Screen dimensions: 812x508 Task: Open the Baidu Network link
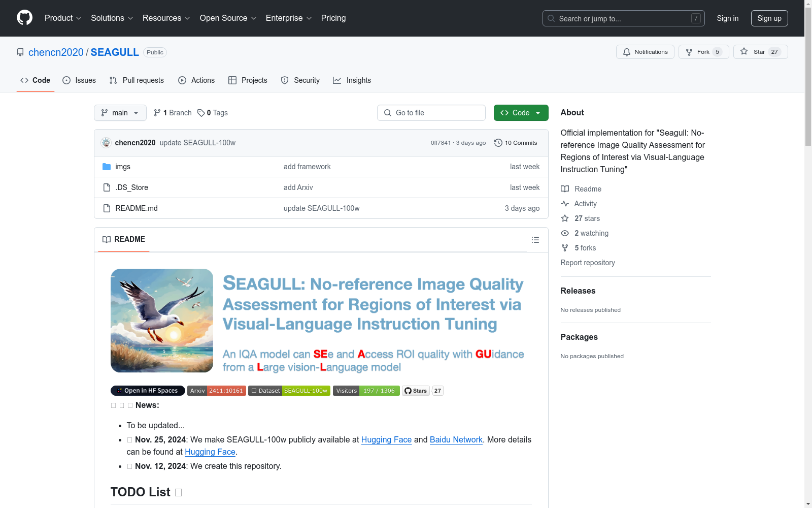(x=456, y=439)
